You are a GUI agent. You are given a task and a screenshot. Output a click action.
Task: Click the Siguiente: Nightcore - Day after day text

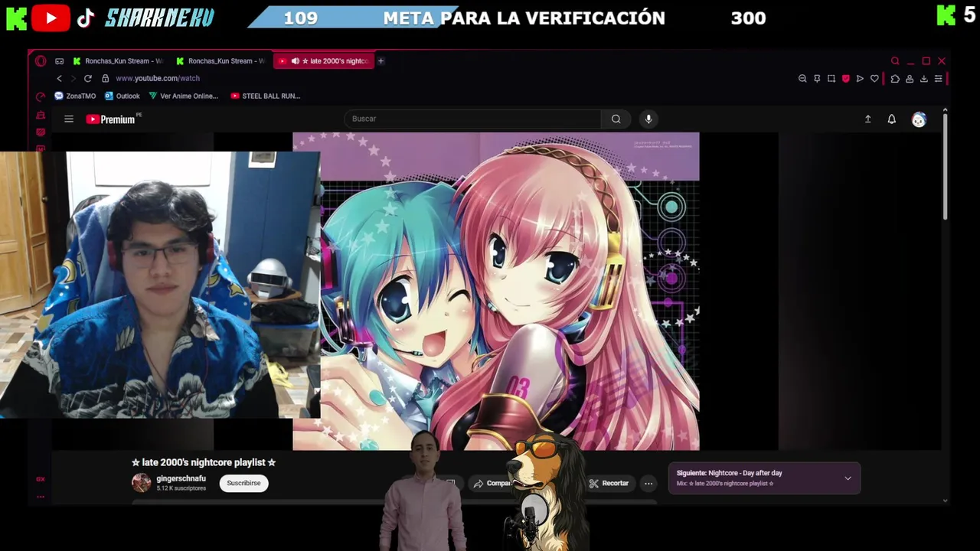[x=729, y=473]
